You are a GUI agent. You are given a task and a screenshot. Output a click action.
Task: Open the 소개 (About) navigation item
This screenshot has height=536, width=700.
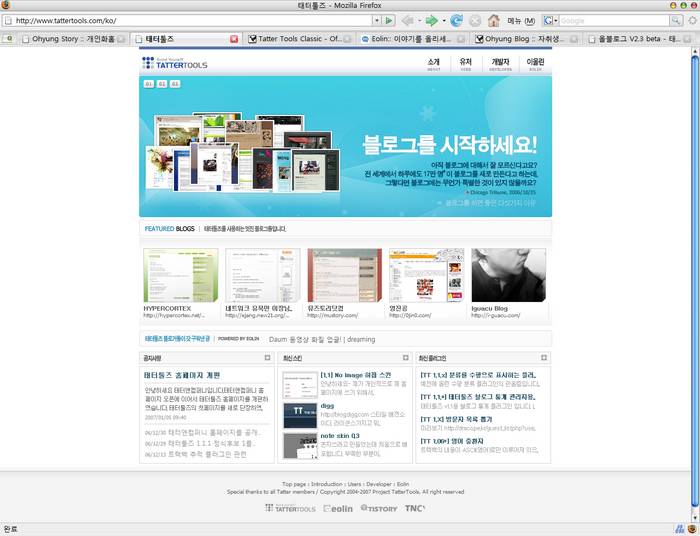433,64
